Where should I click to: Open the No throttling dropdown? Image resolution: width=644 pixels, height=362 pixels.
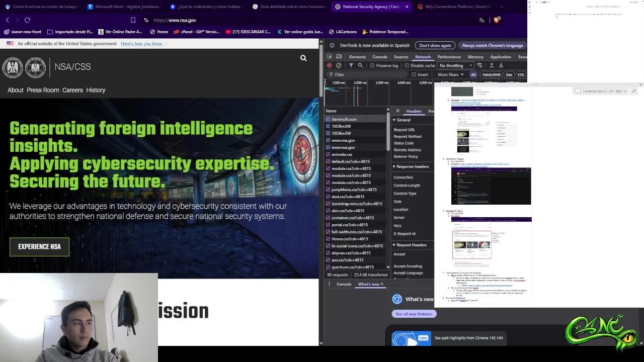click(455, 65)
